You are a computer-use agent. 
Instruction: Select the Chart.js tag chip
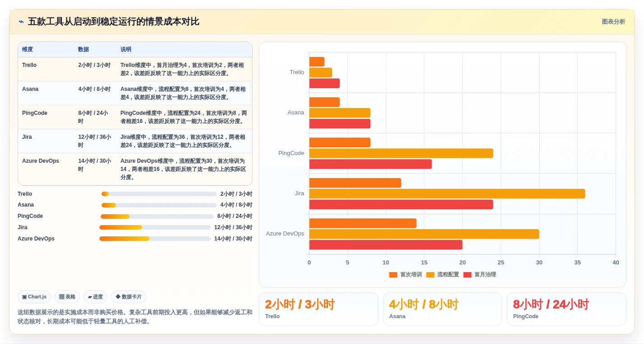(34, 297)
